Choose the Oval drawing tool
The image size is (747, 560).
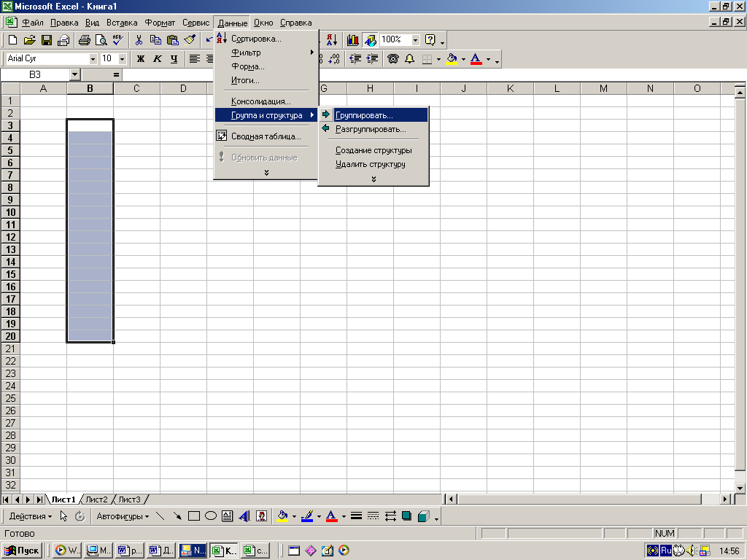click(x=211, y=516)
